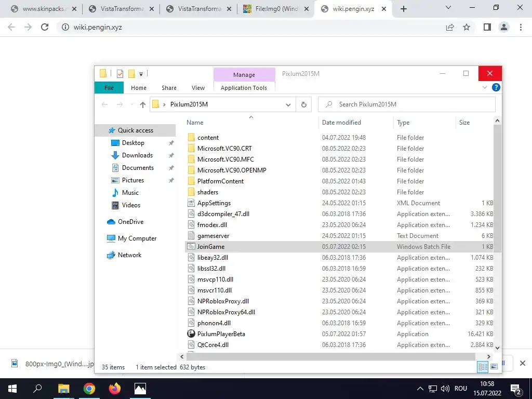Select the Application Tools tab
This screenshot has width=532, height=399.
point(244,88)
